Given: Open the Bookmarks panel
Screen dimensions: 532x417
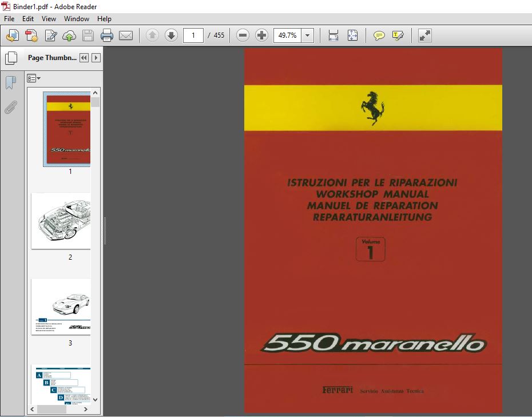Looking at the screenshot, I should point(11,82).
